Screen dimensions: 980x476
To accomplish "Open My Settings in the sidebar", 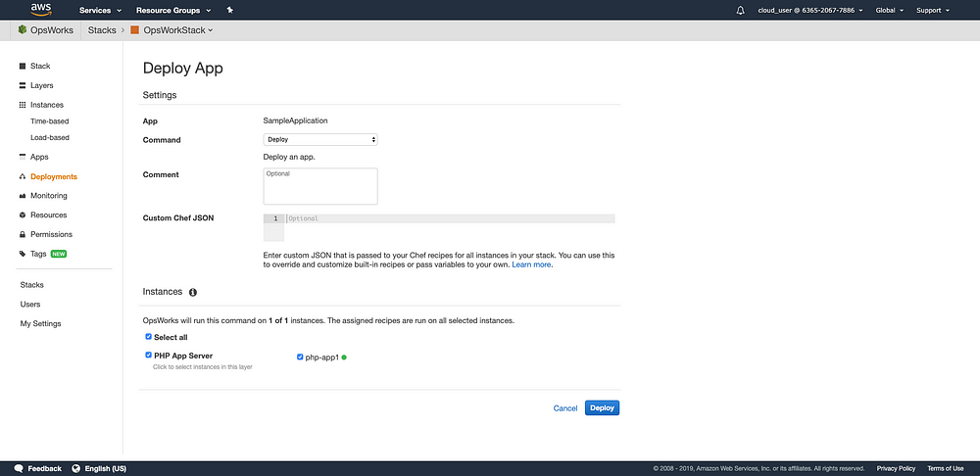I will coord(40,323).
